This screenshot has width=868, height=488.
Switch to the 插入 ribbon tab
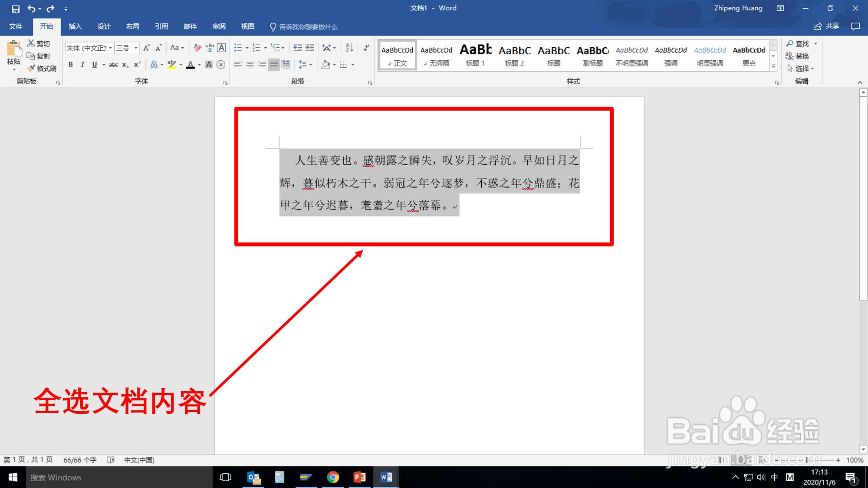point(75,26)
